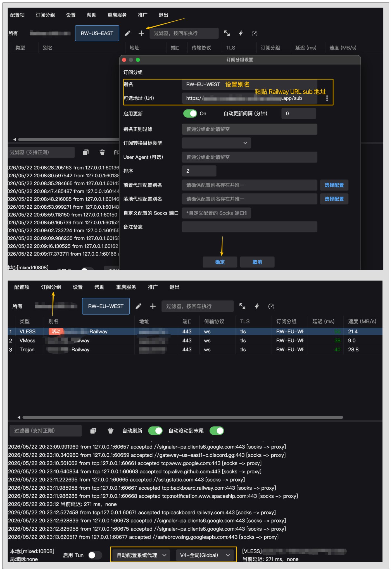Open the V4-全局(Global) routing dropdown

click(205, 555)
